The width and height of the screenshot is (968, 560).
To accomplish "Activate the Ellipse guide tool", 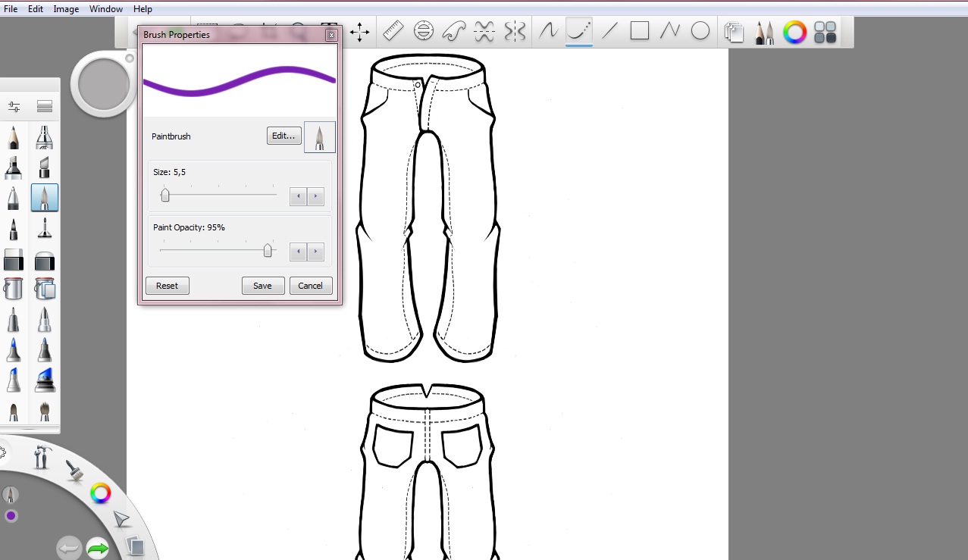I will point(424,31).
